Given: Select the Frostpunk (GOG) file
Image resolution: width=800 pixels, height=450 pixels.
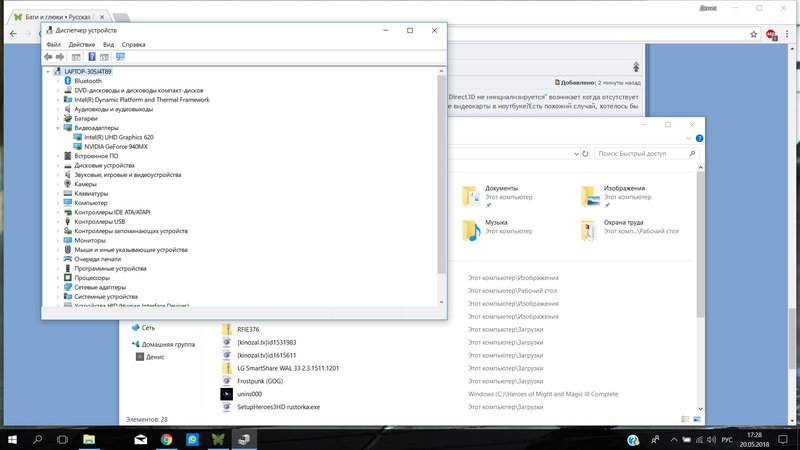Looking at the screenshot, I should 260,381.
